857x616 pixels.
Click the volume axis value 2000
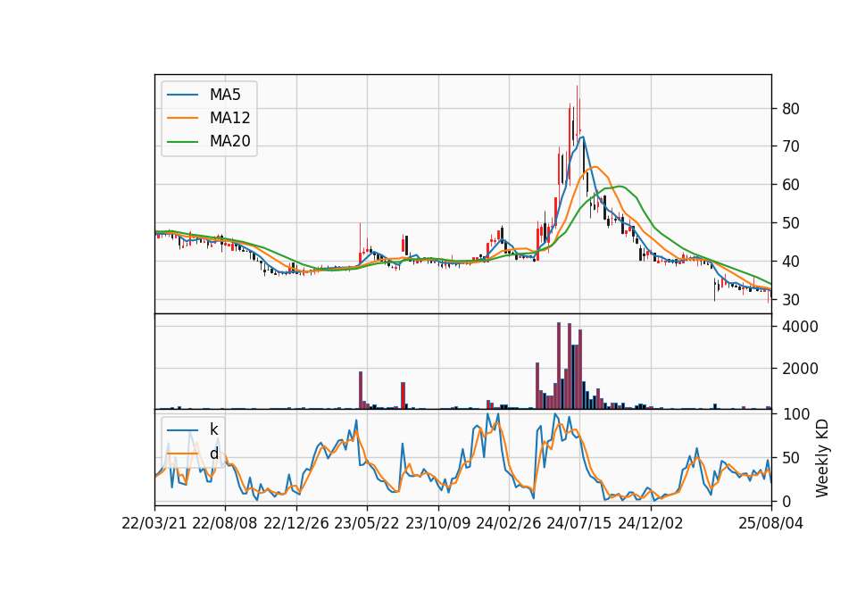(800, 369)
